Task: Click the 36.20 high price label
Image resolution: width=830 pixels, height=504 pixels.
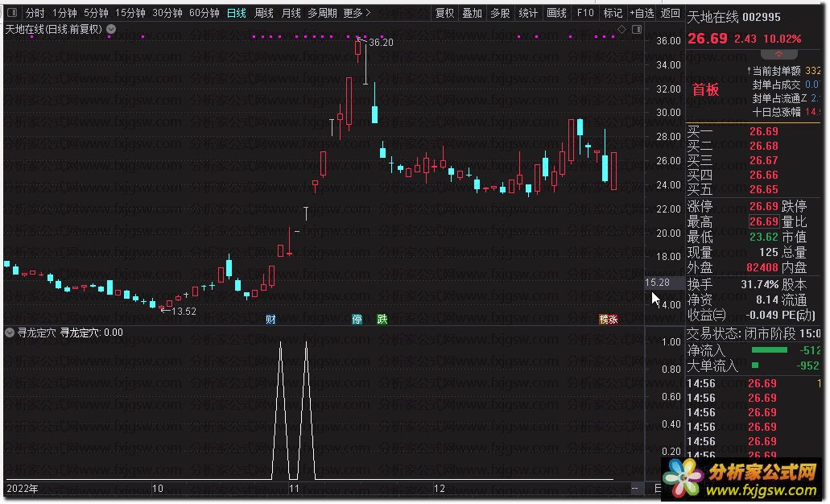Action: 381,43
